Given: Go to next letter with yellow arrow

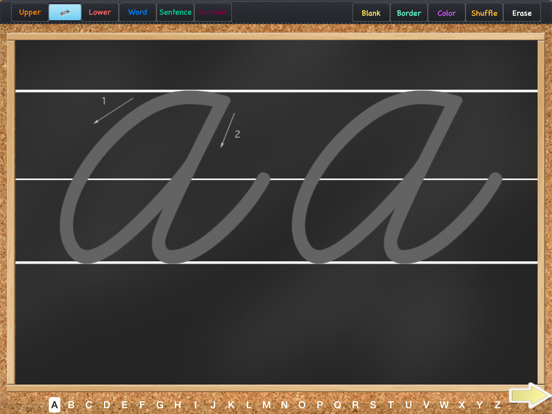Looking at the screenshot, I should point(530,395).
